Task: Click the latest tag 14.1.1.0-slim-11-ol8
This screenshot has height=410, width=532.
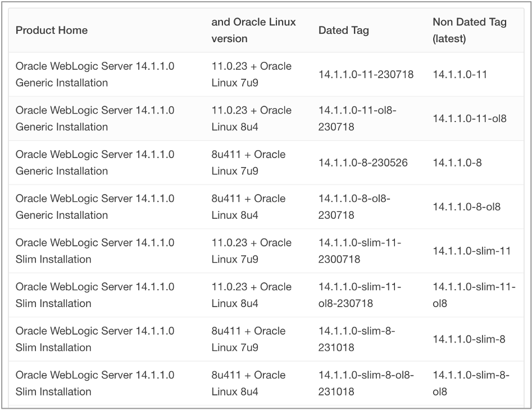Action: click(x=474, y=295)
